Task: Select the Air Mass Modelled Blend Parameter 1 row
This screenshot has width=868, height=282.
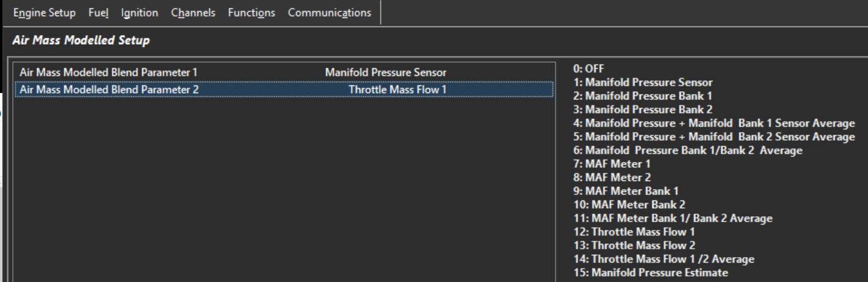Action: [x=109, y=72]
